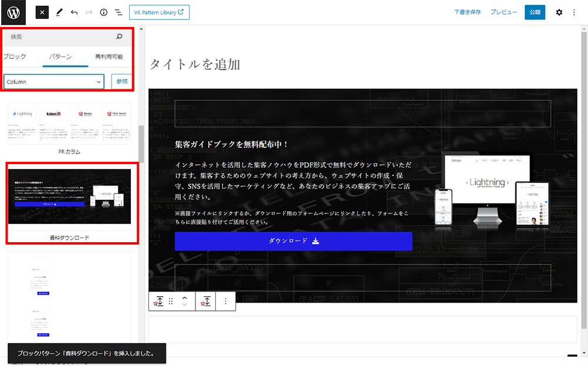Click the タイトルを追加 title field
588x380 pixels.
(x=195, y=65)
